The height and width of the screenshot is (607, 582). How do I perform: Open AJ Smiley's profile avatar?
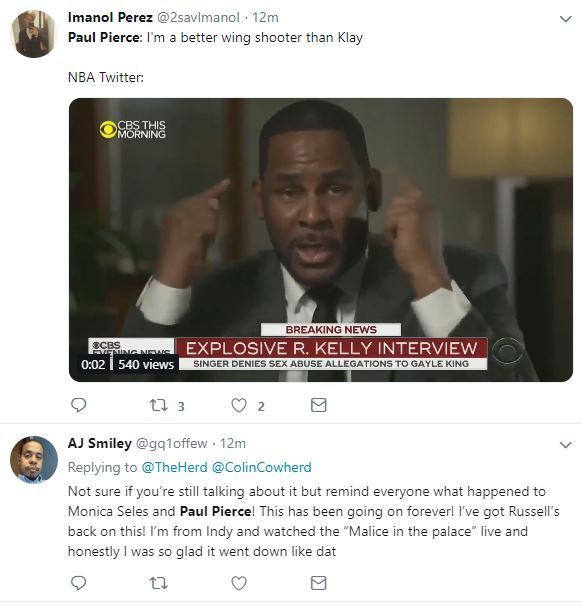pos(34,460)
